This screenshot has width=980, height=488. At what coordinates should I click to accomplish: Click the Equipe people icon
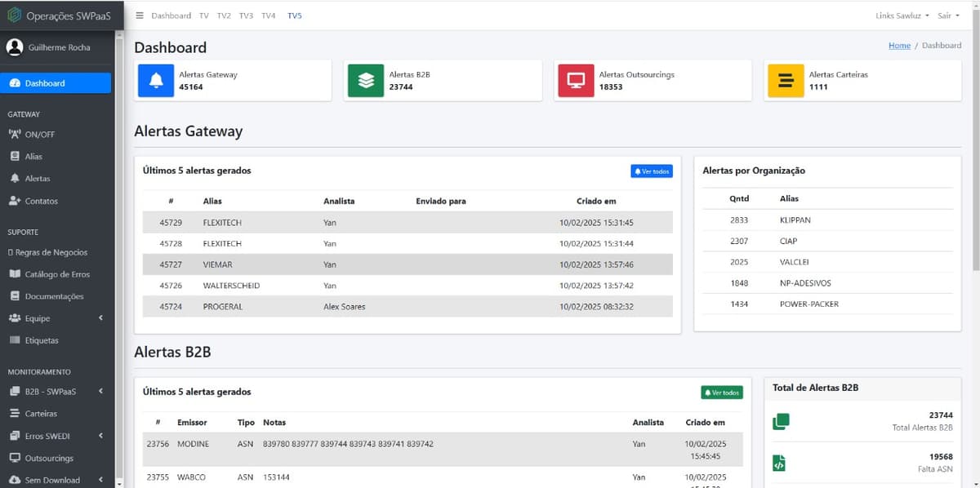[x=15, y=318]
